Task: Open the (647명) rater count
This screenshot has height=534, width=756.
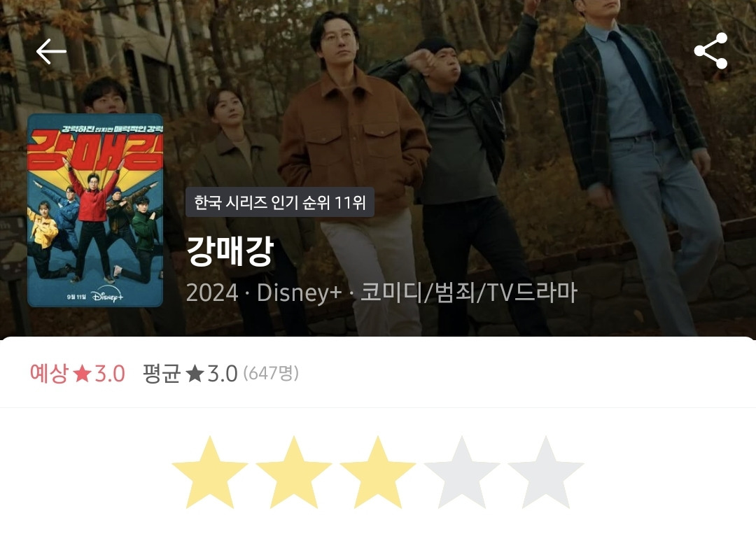Action: [x=271, y=373]
